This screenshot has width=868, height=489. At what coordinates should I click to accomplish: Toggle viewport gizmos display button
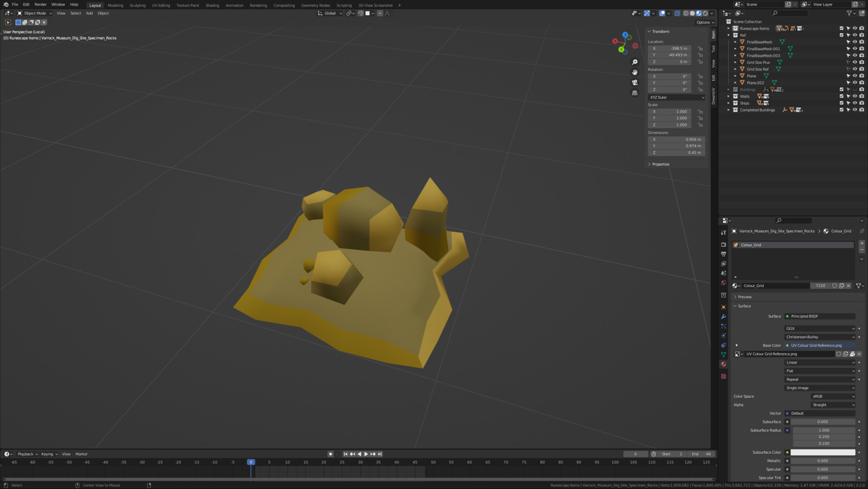[647, 13]
